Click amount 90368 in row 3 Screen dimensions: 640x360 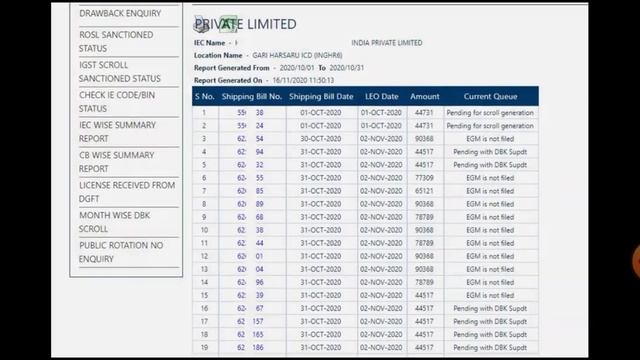click(424, 139)
